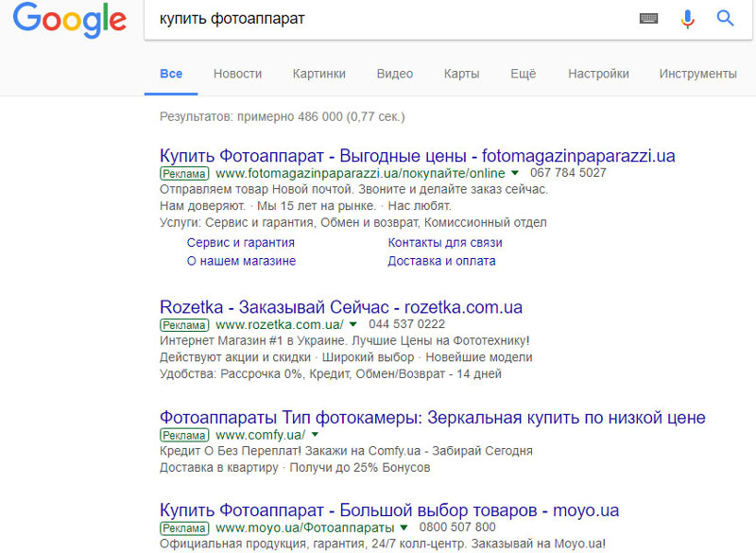Screen dimensions: 756x553
Task: Start voice search with microphone icon
Action: pyautogui.click(x=688, y=18)
